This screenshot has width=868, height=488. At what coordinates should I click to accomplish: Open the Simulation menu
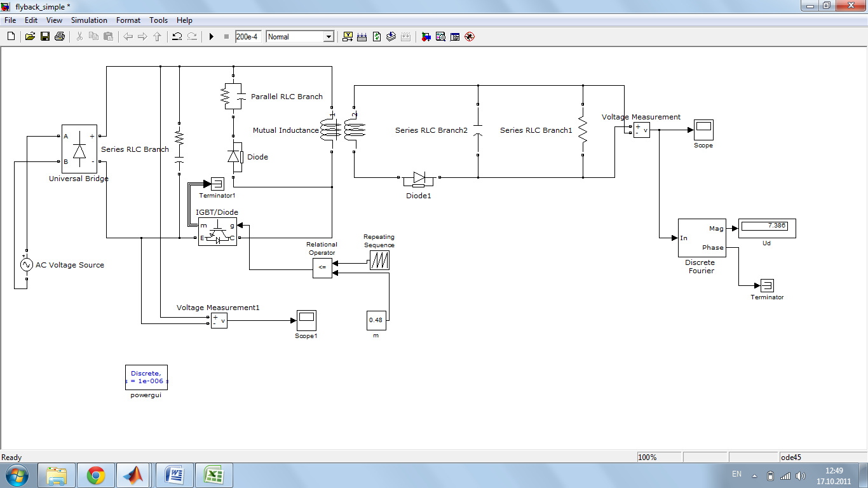(89, 20)
